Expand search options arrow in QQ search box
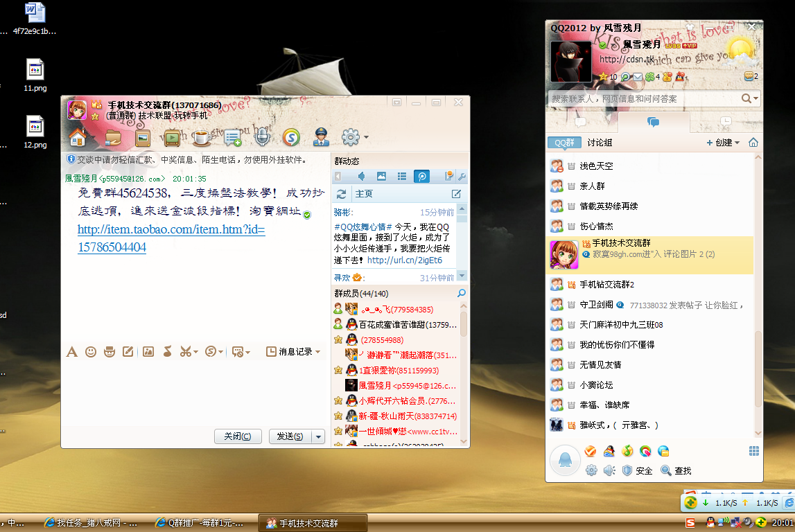This screenshot has height=532, width=795. [756, 98]
